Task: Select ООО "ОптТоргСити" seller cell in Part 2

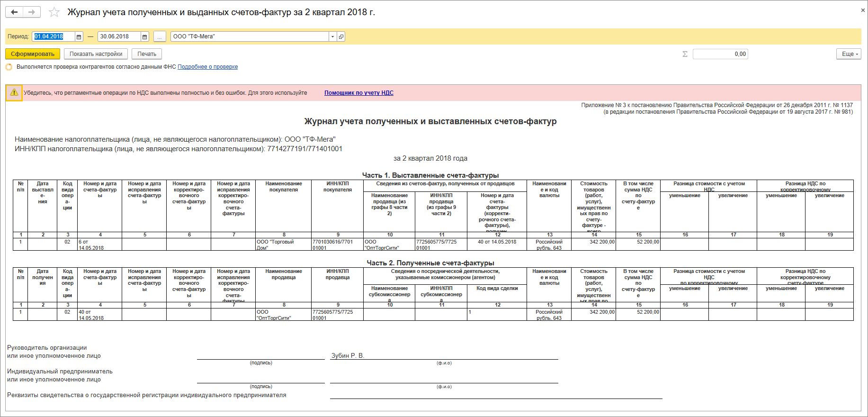Action: click(x=283, y=315)
